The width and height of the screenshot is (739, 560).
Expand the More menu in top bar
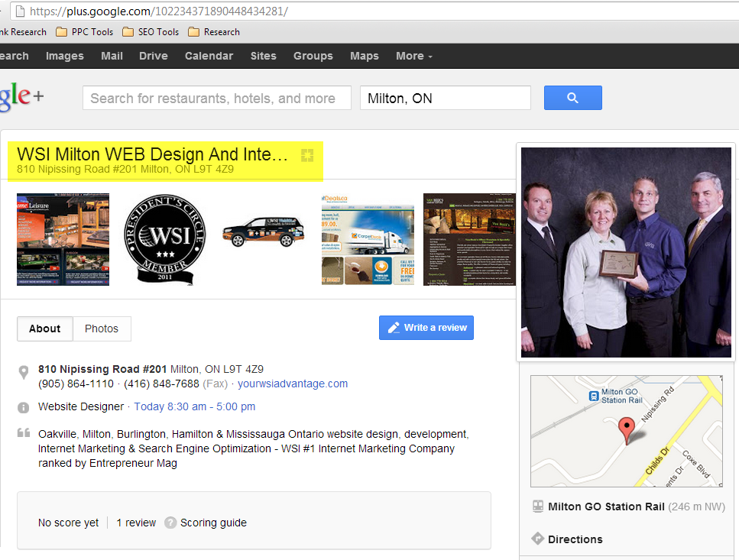click(x=413, y=56)
